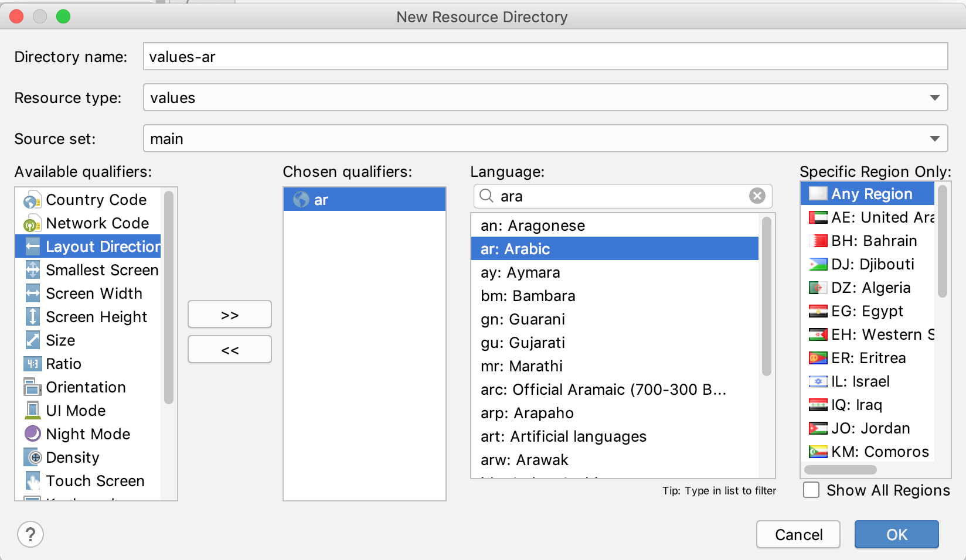This screenshot has width=966, height=560.
Task: Remove qualifier with the << button
Action: (x=230, y=350)
